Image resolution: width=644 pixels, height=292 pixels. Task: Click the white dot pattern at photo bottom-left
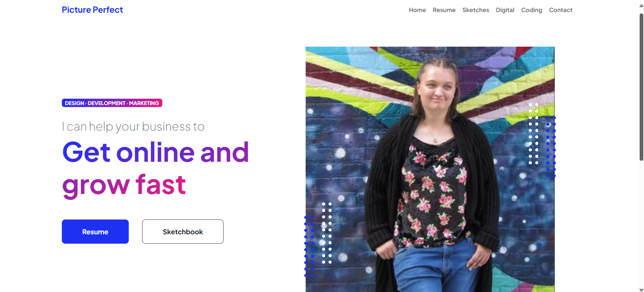pyautogui.click(x=327, y=233)
